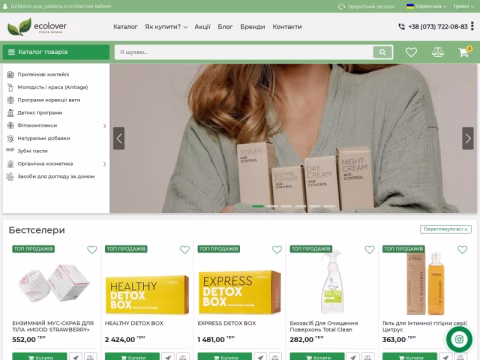Open the Акції menu item

pos(202,27)
